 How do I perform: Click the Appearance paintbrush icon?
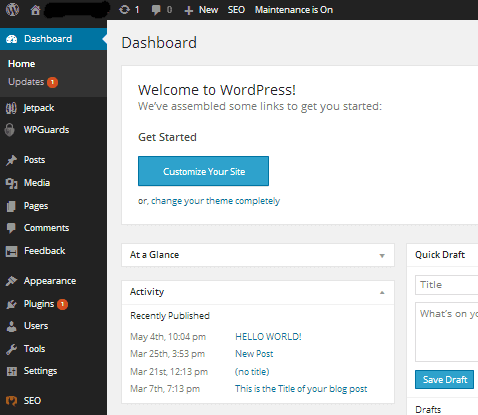tap(11, 281)
